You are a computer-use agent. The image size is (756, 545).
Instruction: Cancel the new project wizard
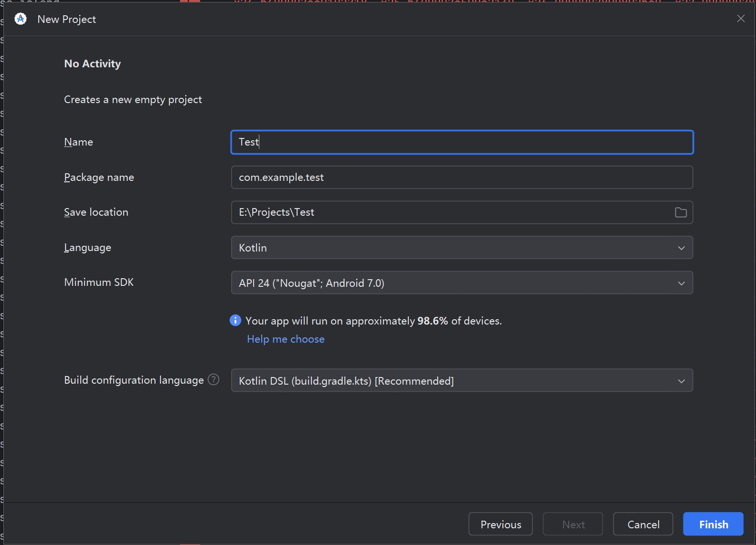pos(643,524)
